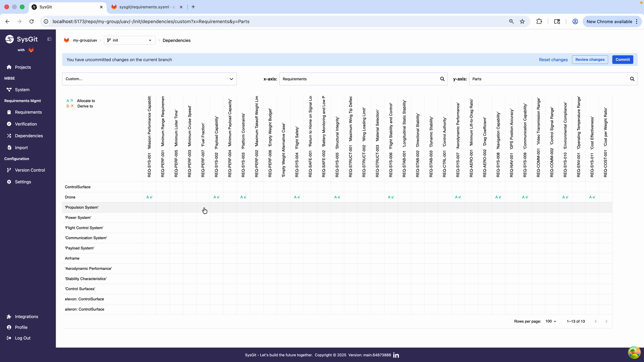644x362 pixels.
Task: Open search in the Requirements x-axis field
Action: point(442,79)
